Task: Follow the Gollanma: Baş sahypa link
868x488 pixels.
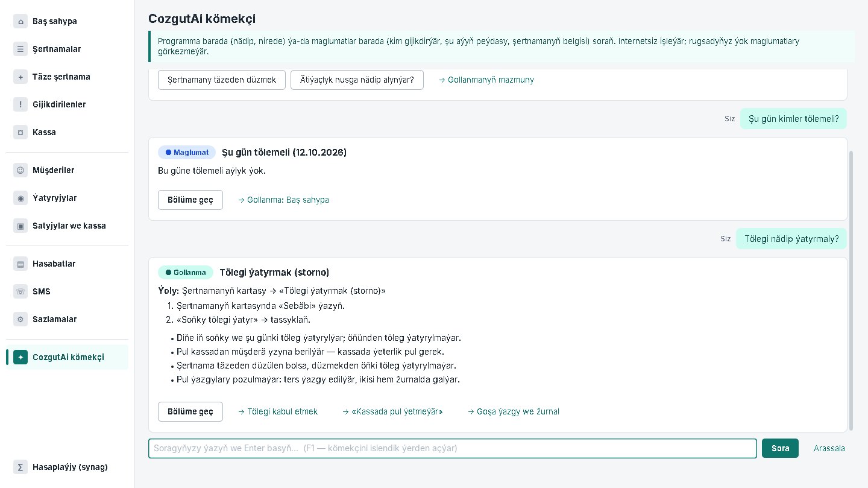Action: click(x=283, y=200)
